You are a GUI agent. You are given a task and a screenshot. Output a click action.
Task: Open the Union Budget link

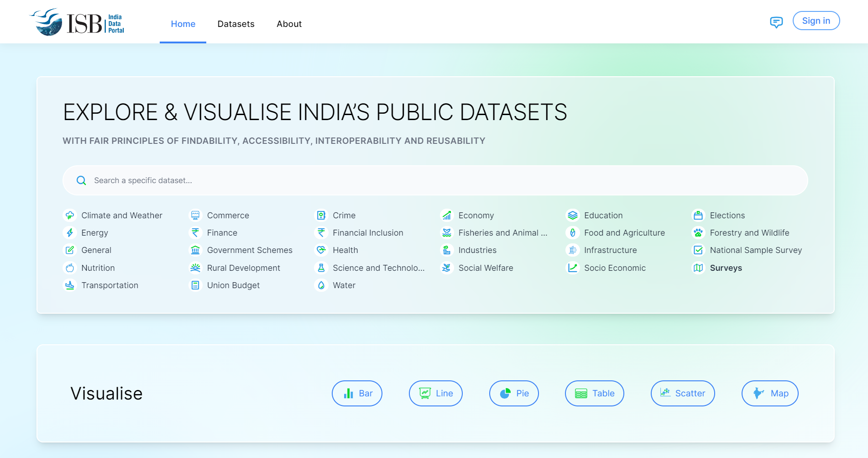(x=233, y=285)
